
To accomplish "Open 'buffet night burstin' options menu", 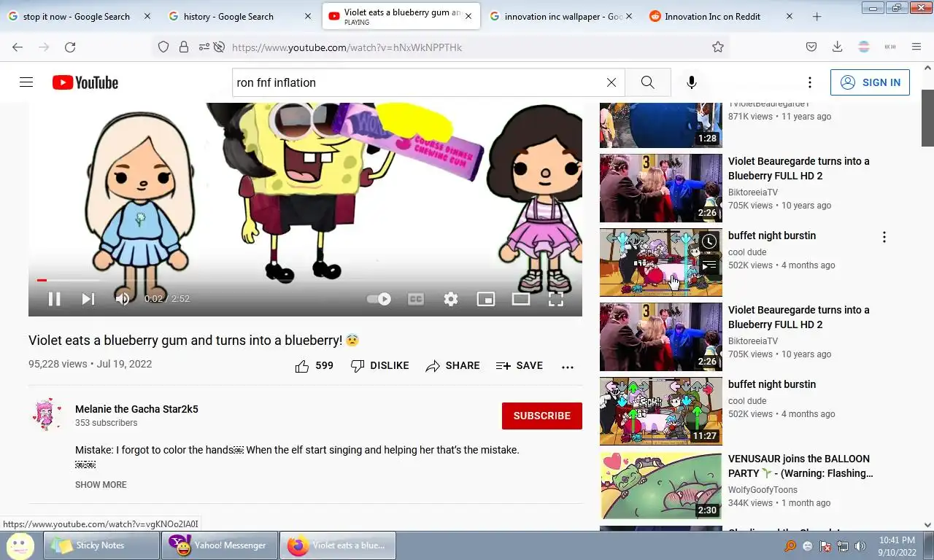I will point(884,237).
